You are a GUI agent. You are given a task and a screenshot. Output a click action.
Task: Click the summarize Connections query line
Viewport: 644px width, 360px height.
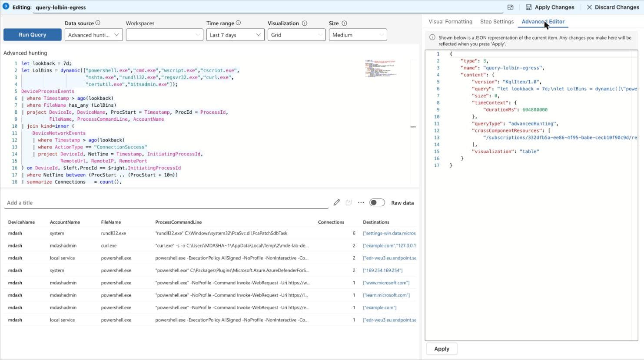coord(72,182)
